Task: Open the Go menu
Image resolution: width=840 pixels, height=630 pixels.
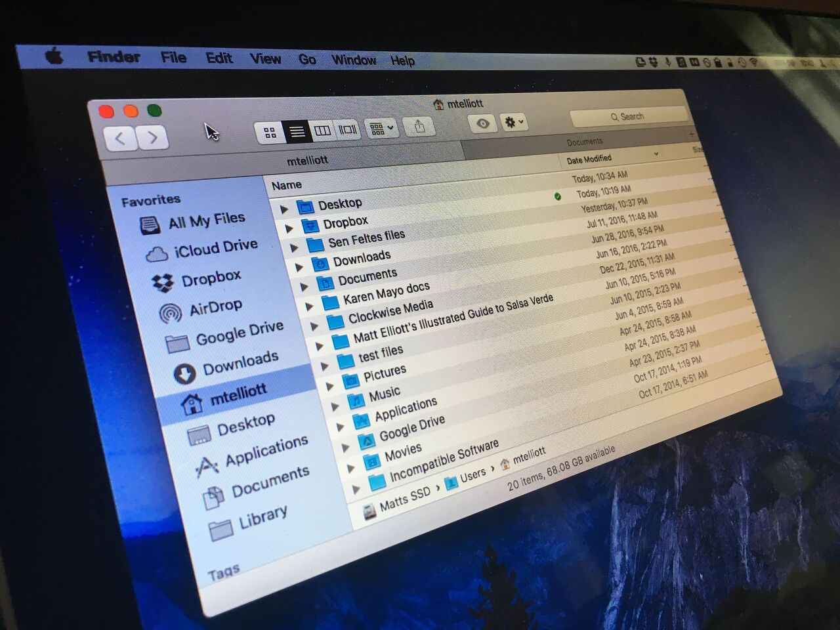Action: click(x=306, y=60)
